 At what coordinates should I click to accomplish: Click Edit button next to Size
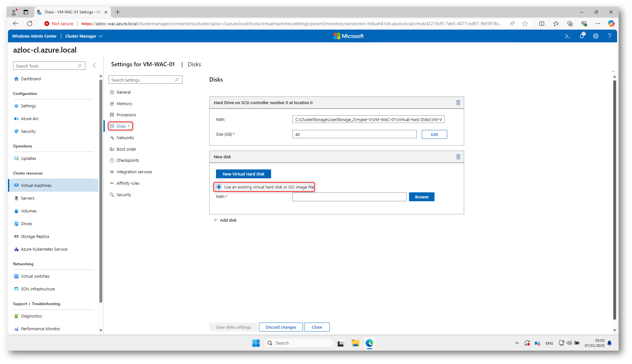click(434, 134)
